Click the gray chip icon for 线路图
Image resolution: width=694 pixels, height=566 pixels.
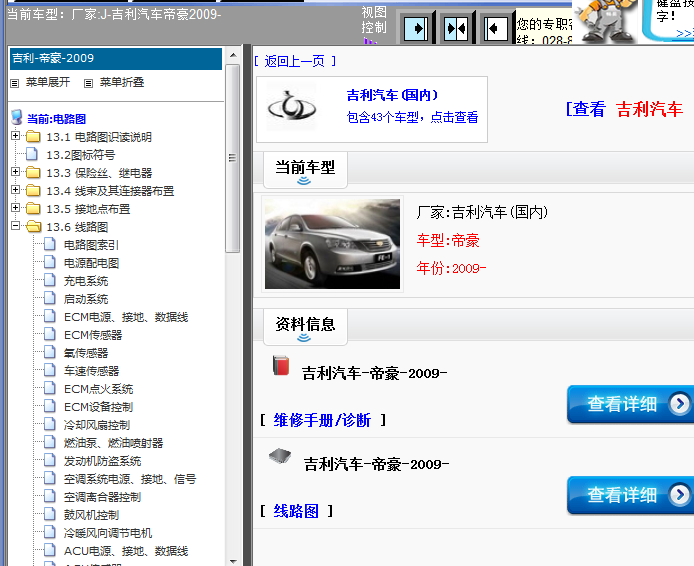click(281, 457)
